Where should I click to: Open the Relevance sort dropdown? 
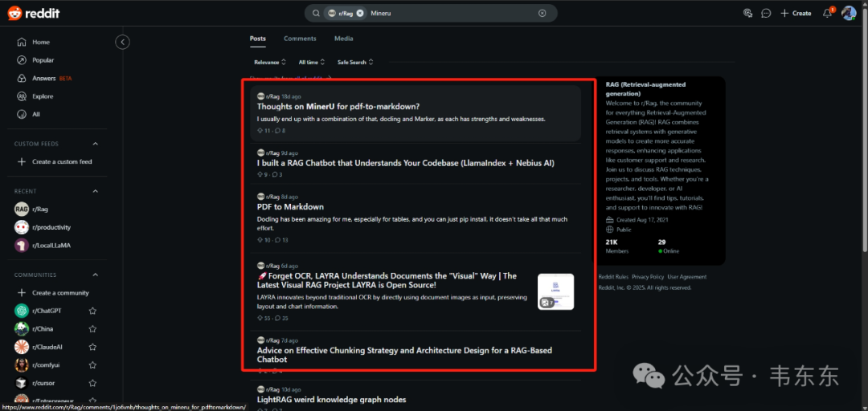click(270, 62)
